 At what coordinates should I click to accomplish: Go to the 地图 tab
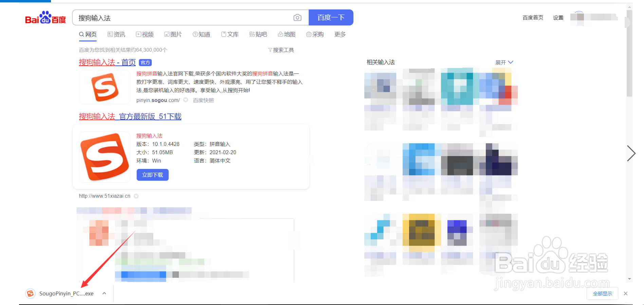(x=287, y=34)
